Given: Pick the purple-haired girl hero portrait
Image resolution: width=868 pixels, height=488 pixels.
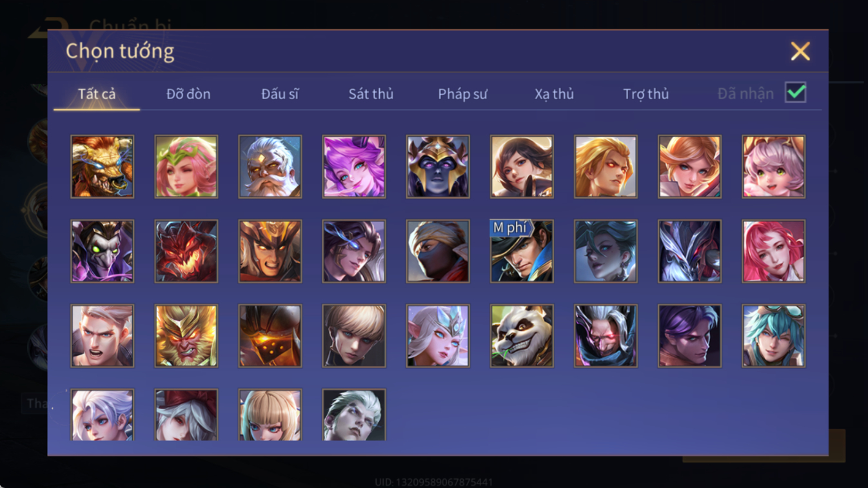Looking at the screenshot, I should (x=354, y=166).
